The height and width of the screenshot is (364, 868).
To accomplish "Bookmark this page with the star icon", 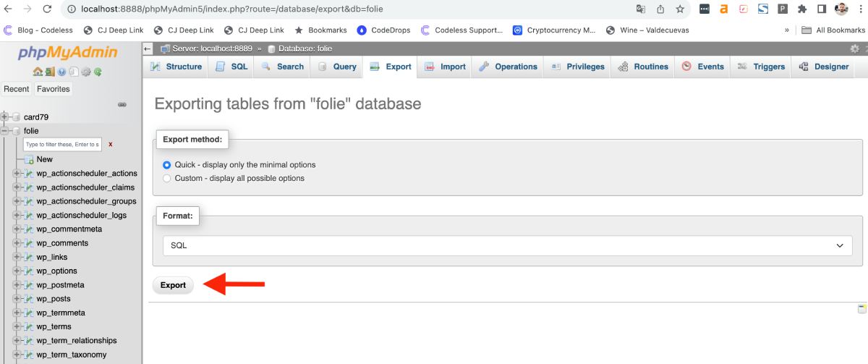I will 680,9.
